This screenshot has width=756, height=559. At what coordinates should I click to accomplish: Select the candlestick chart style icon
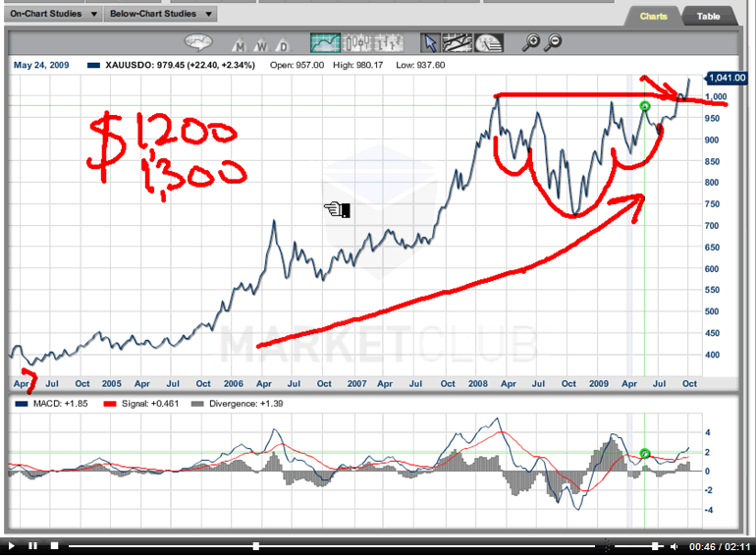[356, 43]
